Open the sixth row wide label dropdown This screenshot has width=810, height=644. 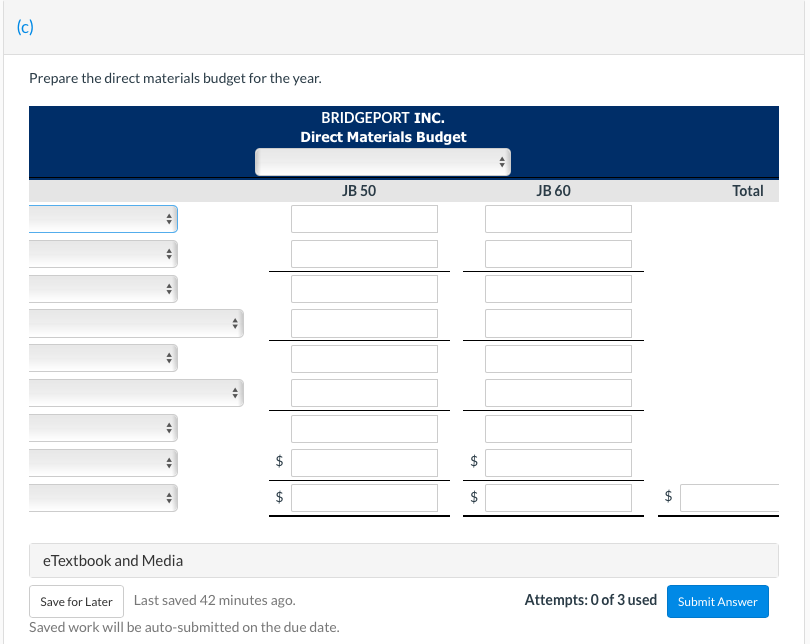click(136, 393)
